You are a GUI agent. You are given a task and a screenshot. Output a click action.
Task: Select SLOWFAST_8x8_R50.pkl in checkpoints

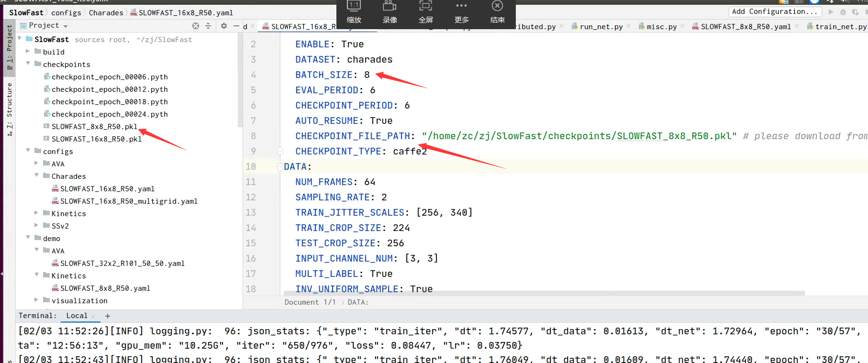point(94,127)
